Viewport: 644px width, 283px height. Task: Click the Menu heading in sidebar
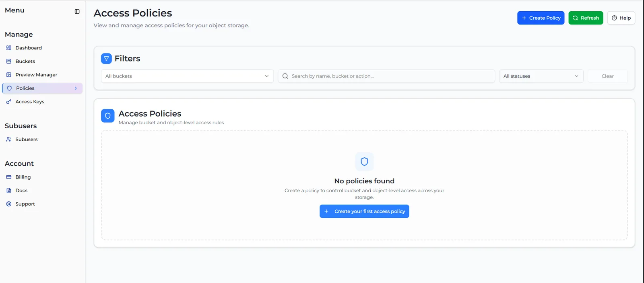click(x=14, y=10)
